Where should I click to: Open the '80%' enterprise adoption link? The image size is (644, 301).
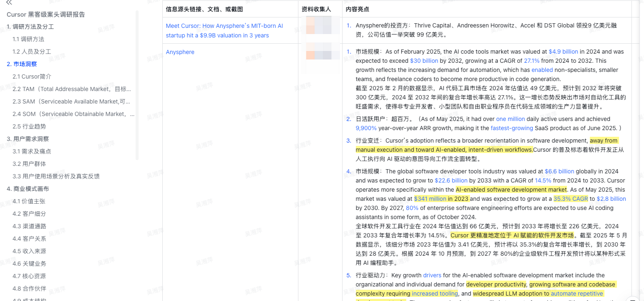(x=412, y=208)
